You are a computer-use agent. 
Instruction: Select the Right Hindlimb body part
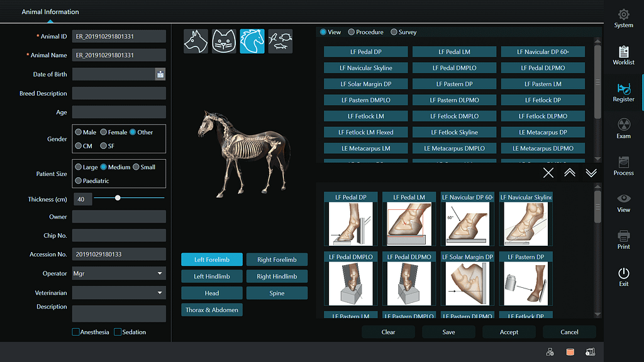tap(277, 277)
